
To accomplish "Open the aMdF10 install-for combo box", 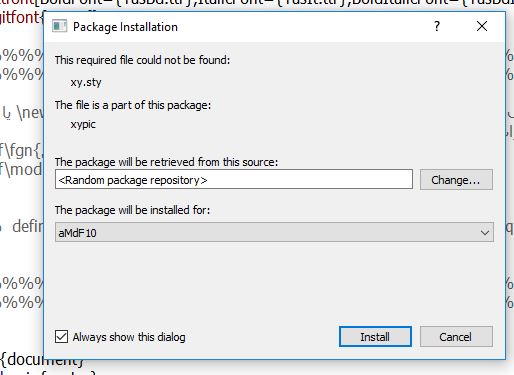I will tap(274, 232).
